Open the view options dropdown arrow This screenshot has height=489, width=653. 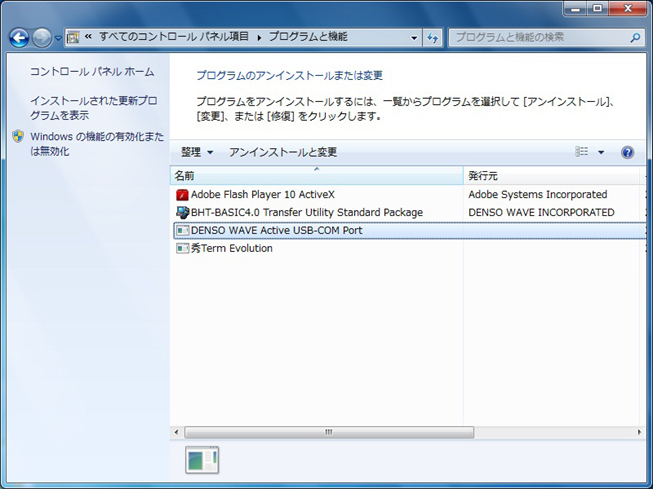click(601, 153)
